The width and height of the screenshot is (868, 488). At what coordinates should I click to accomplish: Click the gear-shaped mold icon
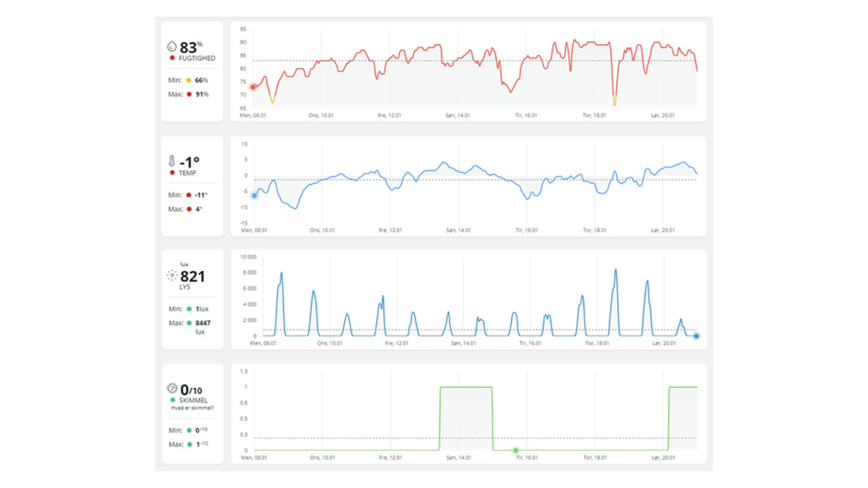pos(172,389)
